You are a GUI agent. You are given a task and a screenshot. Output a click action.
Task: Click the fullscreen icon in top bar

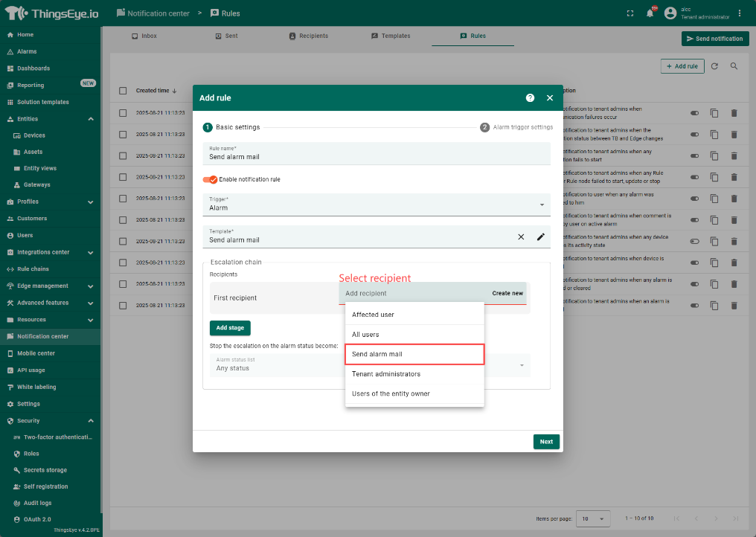(x=630, y=13)
